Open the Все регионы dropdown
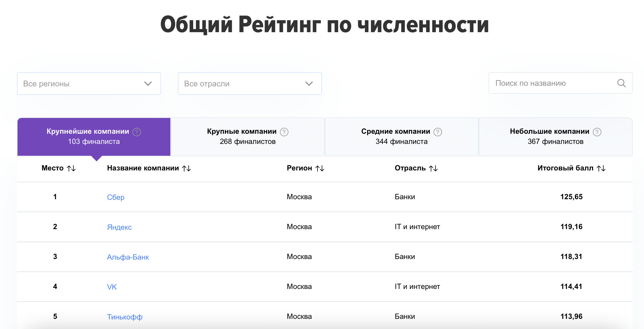This screenshot has height=329, width=644. [89, 84]
